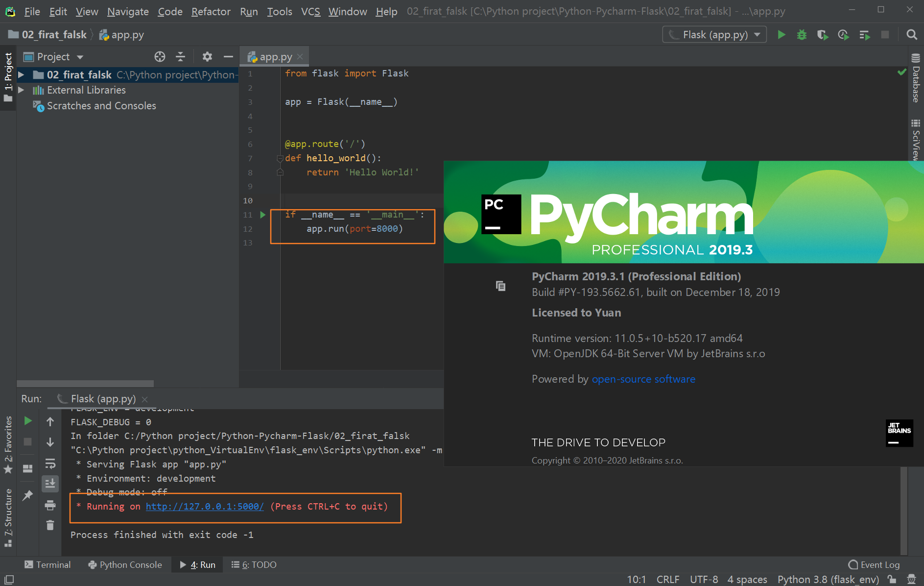Open the Terminal tool window
This screenshot has width=924, height=586.
47,564
